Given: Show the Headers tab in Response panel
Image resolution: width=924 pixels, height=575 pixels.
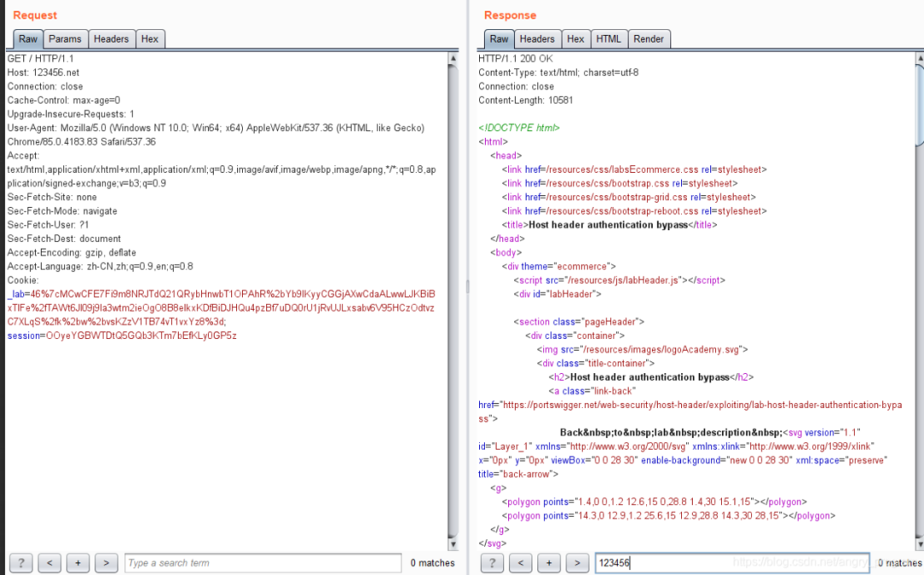Looking at the screenshot, I should (537, 39).
